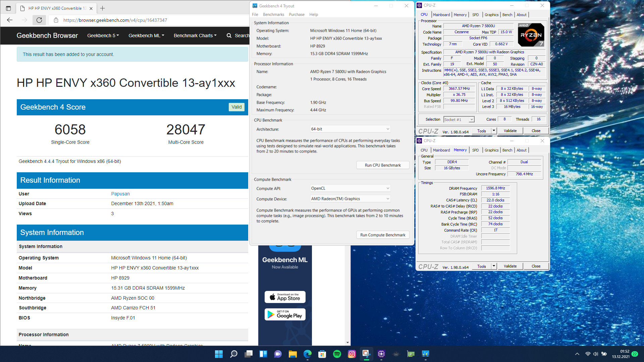Click Download on the App Store badge
644x362 pixels.
285,297
